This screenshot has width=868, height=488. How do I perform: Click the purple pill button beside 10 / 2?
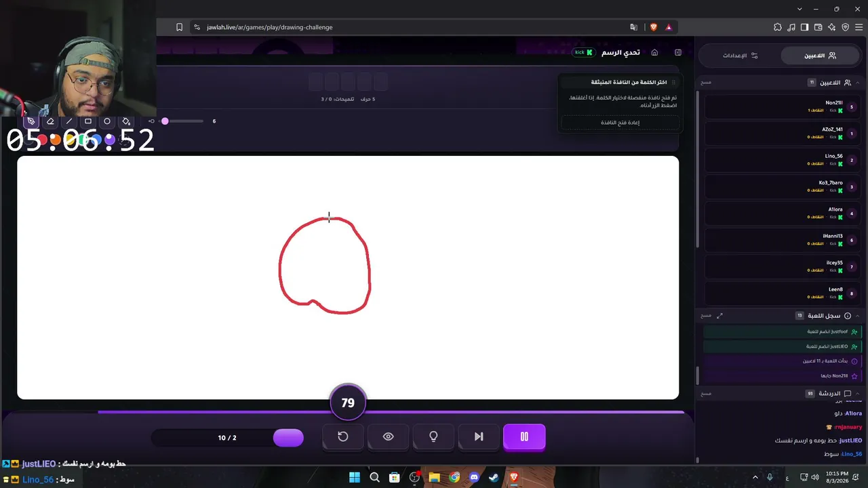[288, 438]
